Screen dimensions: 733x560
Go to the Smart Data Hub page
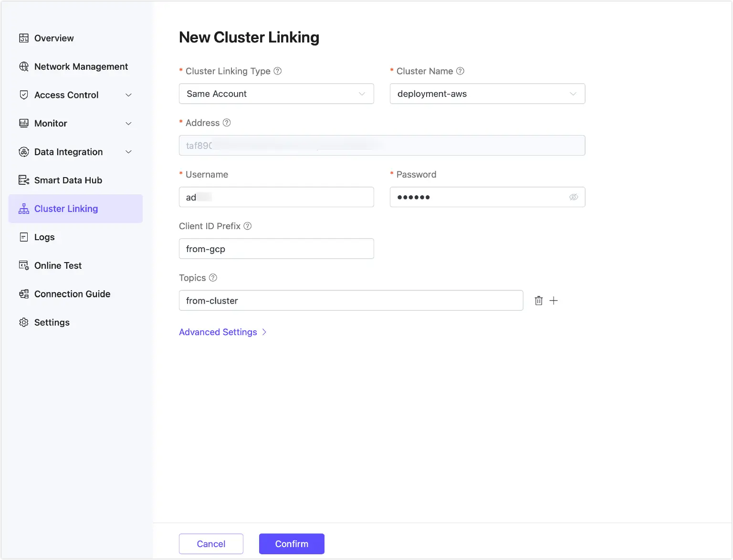click(x=68, y=180)
